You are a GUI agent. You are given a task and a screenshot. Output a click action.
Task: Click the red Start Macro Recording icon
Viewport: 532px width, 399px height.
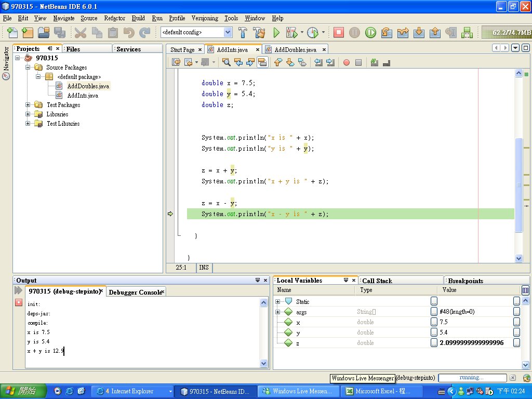[347, 62]
